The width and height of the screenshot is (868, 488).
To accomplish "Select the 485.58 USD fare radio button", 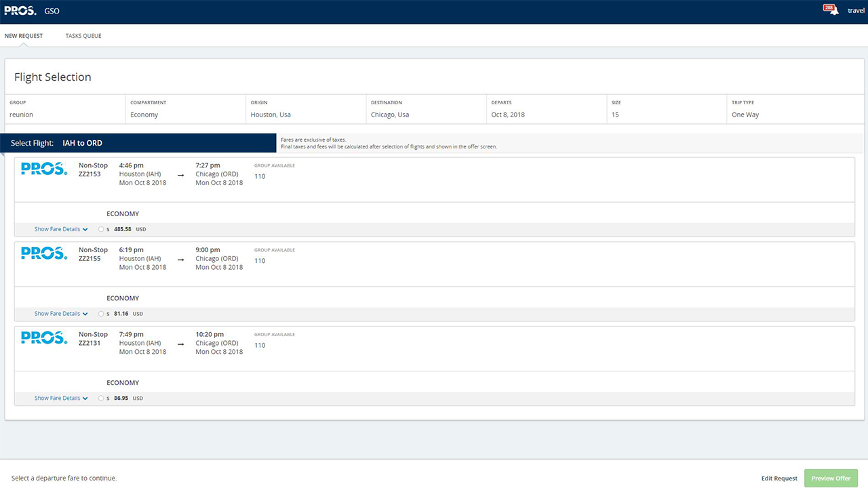I will point(101,229).
